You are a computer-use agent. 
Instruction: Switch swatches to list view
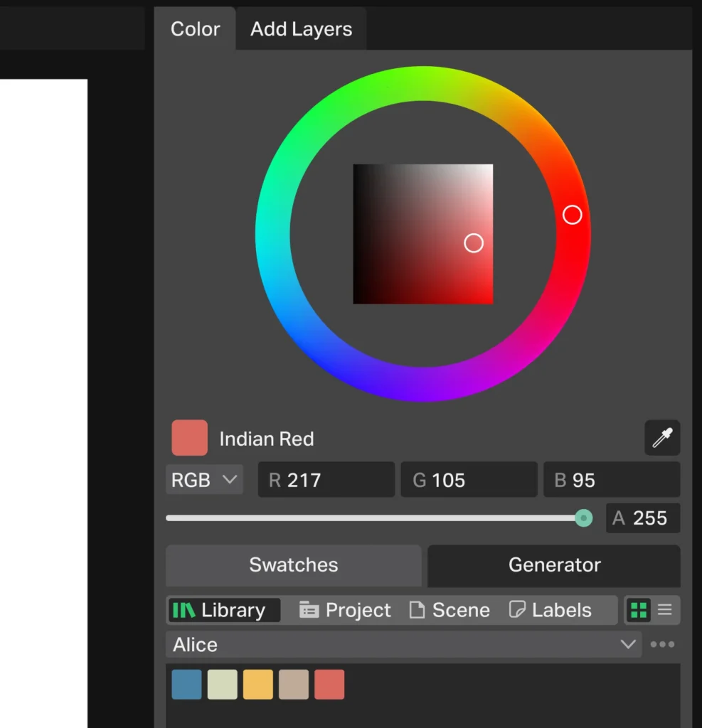[x=665, y=610]
